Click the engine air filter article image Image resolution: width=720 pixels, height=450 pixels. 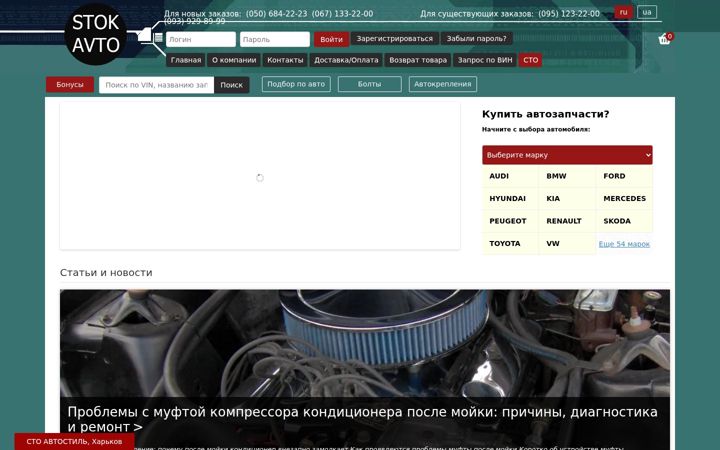pyautogui.click(x=365, y=343)
